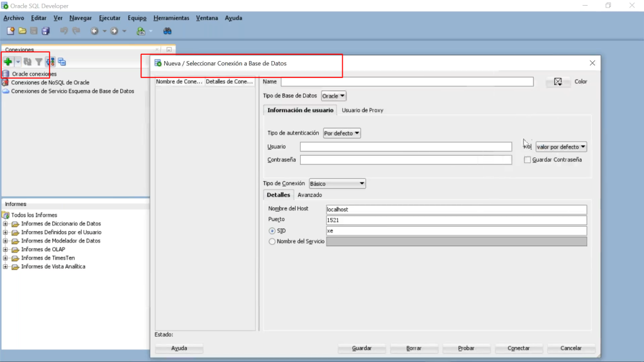Click the Filter funnel icon in Conexiones

coord(38,62)
